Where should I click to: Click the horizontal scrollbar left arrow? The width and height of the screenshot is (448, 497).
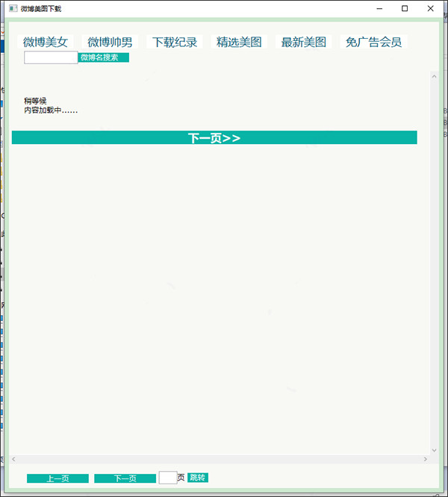(13, 459)
